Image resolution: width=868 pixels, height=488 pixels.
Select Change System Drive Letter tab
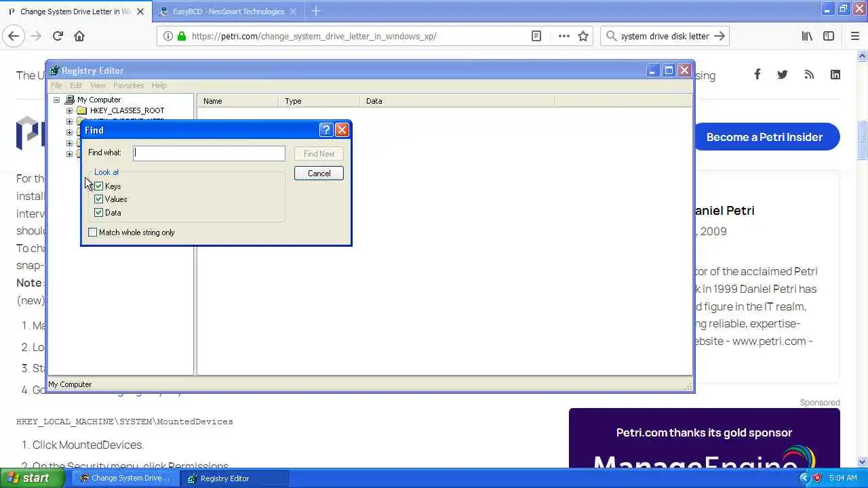[76, 12]
